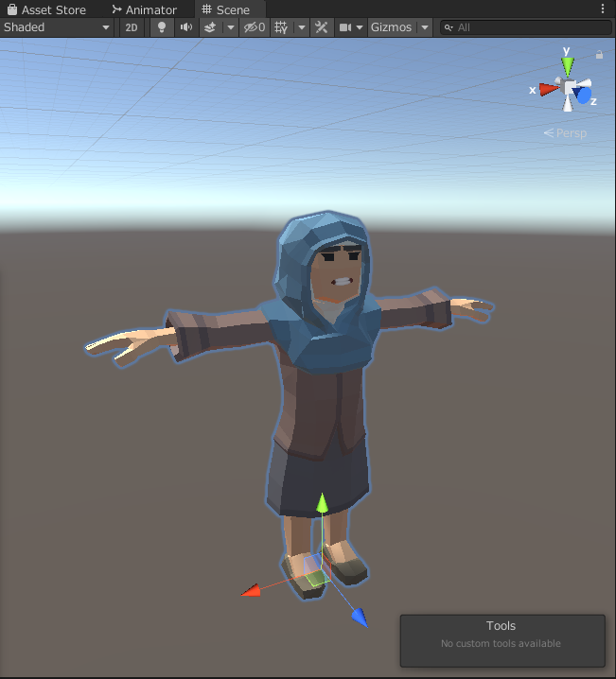Click the blue Z axis cone on orientation gizmo

point(582,95)
